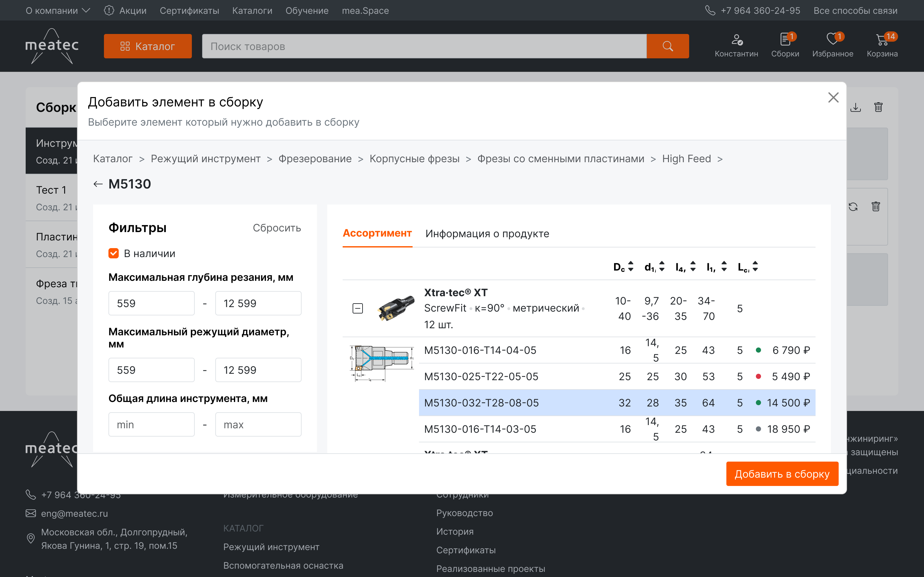Click the download icon in assembly header
This screenshot has height=577, width=924.
point(855,107)
